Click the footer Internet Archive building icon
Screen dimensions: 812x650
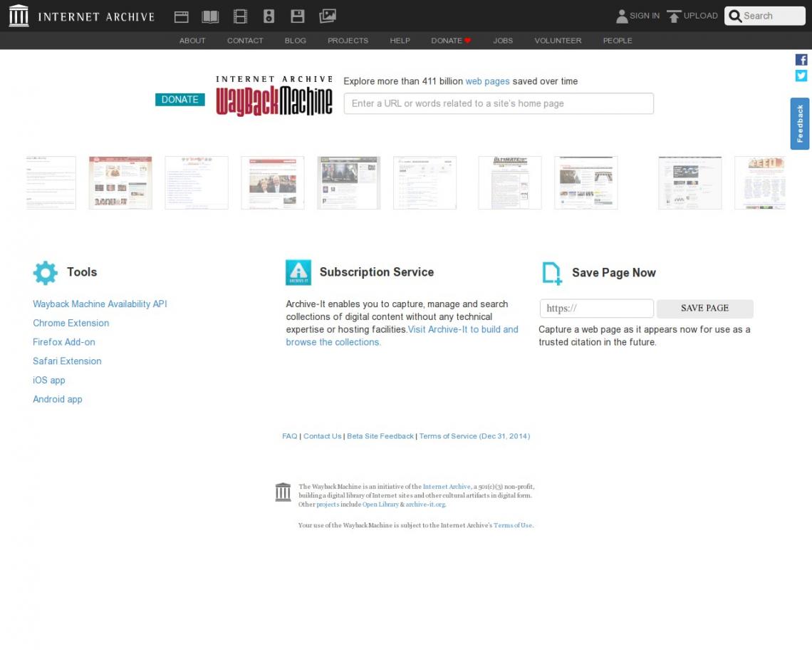point(283,492)
